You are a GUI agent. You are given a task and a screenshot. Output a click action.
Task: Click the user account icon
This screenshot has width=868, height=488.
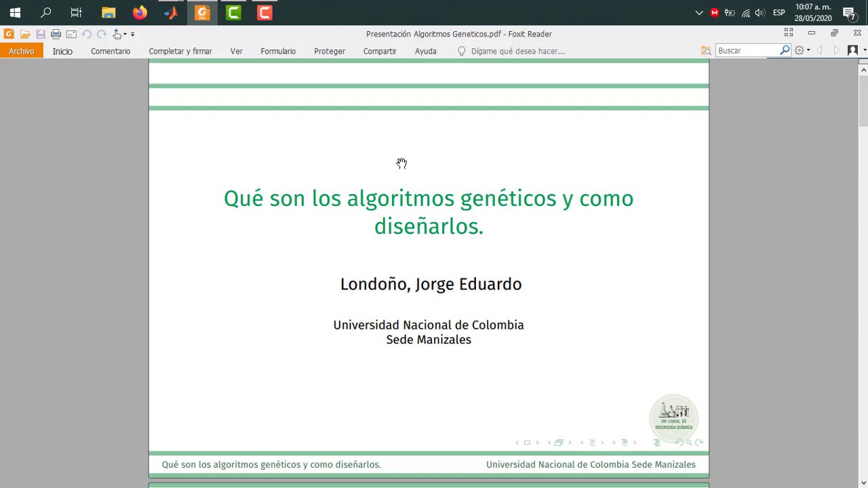(853, 50)
